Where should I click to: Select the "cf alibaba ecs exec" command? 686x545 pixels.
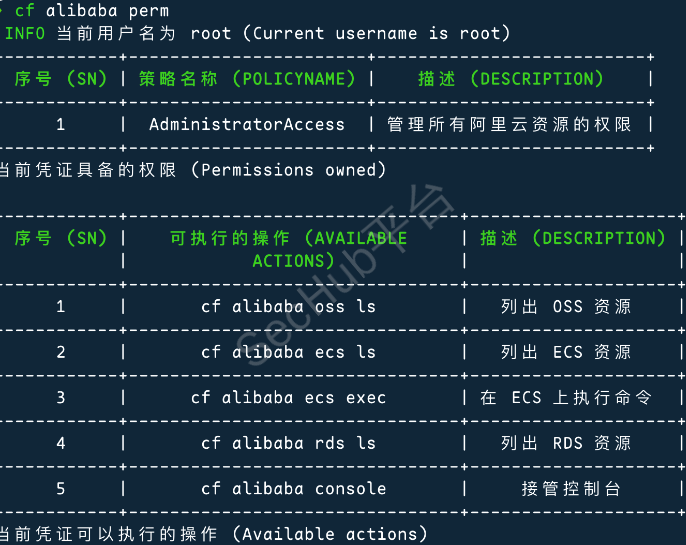click(x=288, y=397)
